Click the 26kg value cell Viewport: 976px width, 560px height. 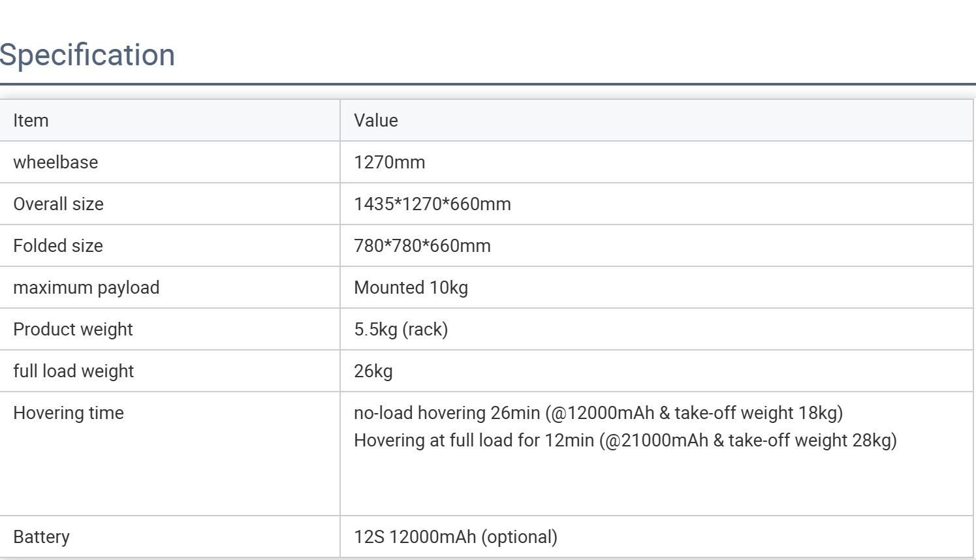point(373,371)
